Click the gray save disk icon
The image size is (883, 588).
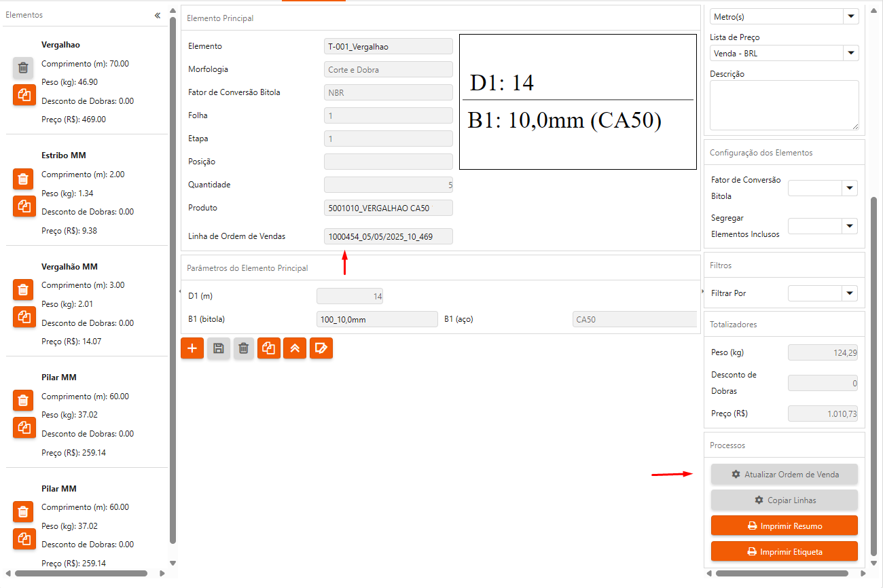tap(218, 348)
